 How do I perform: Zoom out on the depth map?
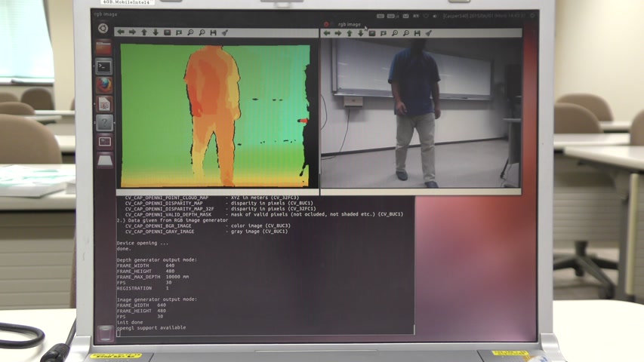pyautogui.click(x=202, y=32)
